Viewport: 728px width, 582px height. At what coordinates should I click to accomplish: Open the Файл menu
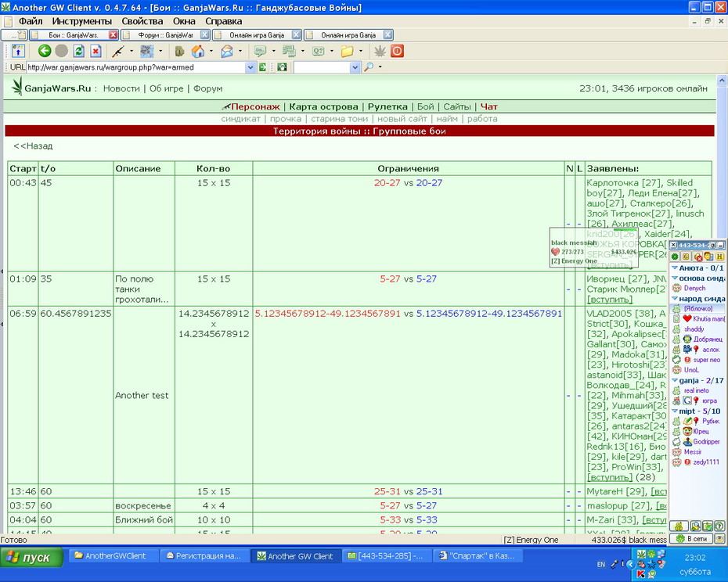pos(31,21)
